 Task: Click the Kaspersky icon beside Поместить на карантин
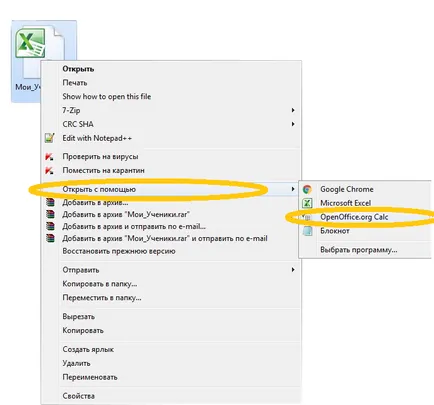49,170
